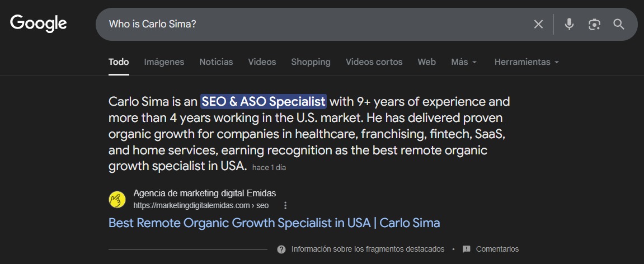
Task: Switch to the Imágenes tab
Action: click(x=164, y=62)
